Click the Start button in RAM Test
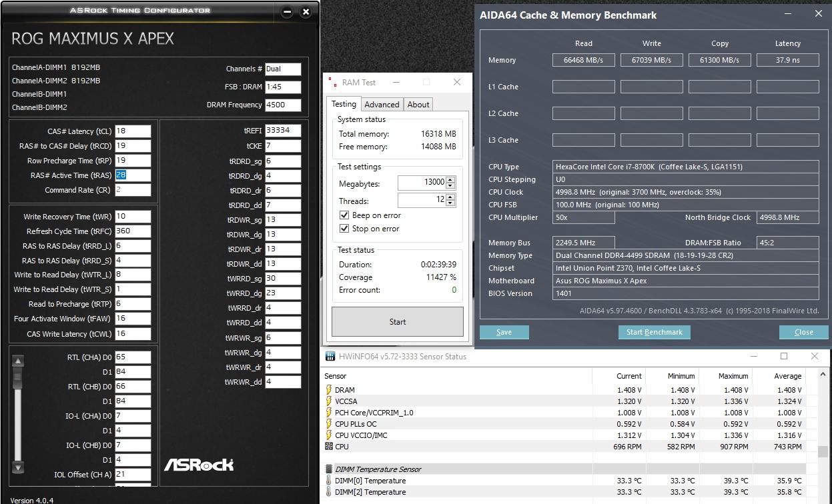The image size is (832, 504). point(398,322)
